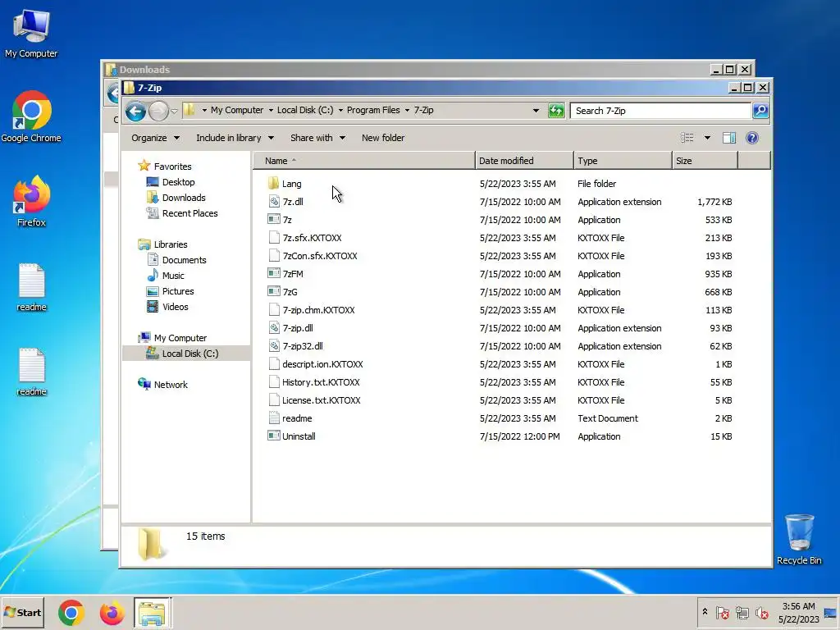Click the Windows Explorer taskbar button
The image size is (840, 630).
(153, 613)
